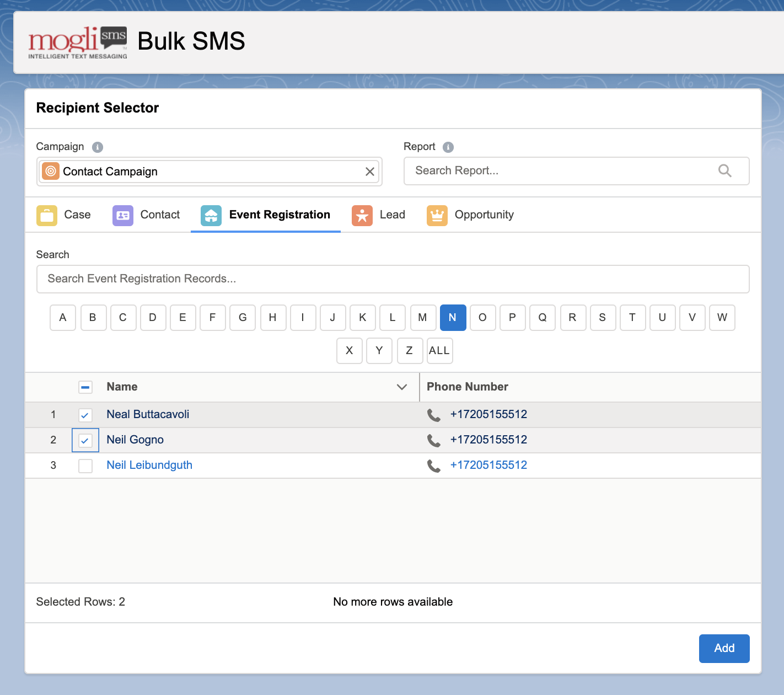Click the Event Registration icon
The image size is (784, 695).
[x=211, y=216]
